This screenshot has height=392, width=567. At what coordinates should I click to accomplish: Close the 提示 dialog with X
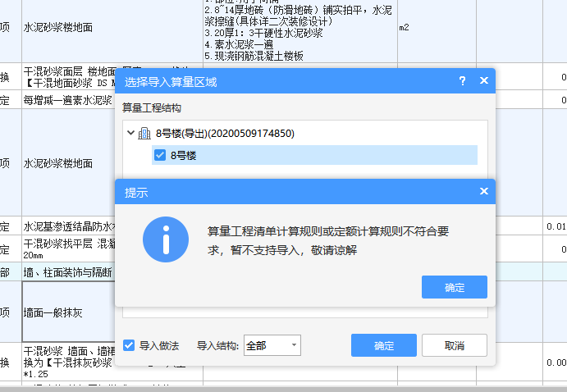point(484,191)
